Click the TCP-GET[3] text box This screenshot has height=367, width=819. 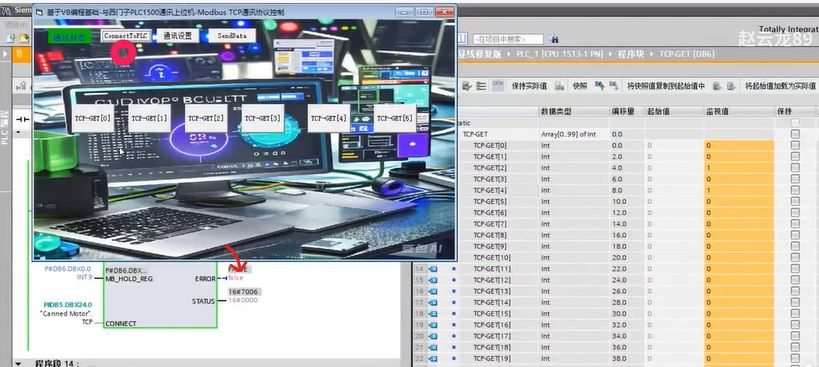point(262,119)
